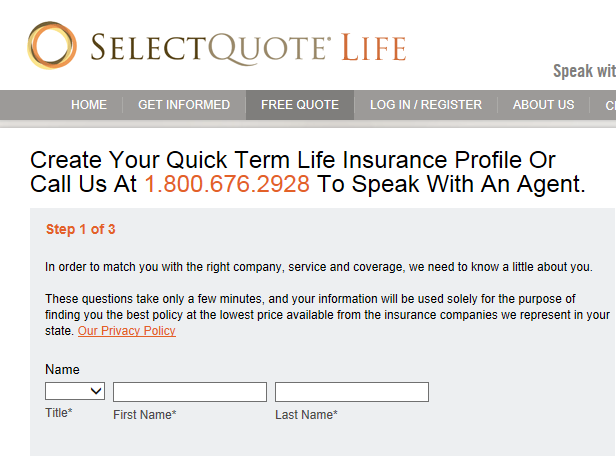
Task: Click the Create Your Quick Term Life heading
Action: click(x=292, y=160)
